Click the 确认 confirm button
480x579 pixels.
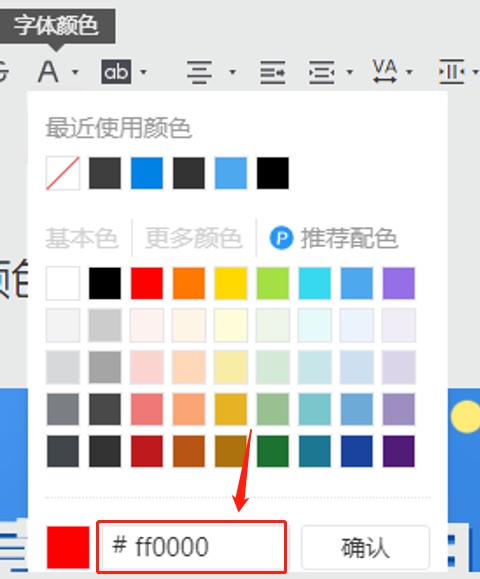click(x=365, y=547)
